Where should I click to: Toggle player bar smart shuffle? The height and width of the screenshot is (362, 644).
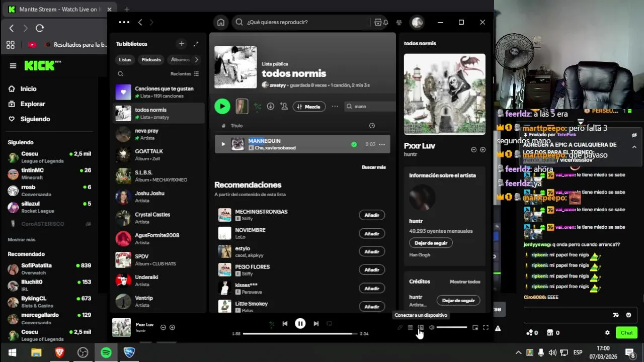pos(272,324)
